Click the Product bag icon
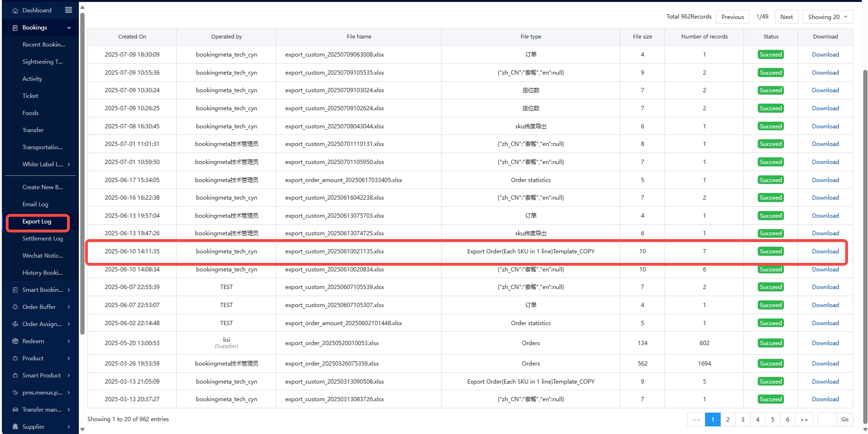Image resolution: width=868 pixels, height=434 pixels. tap(15, 358)
